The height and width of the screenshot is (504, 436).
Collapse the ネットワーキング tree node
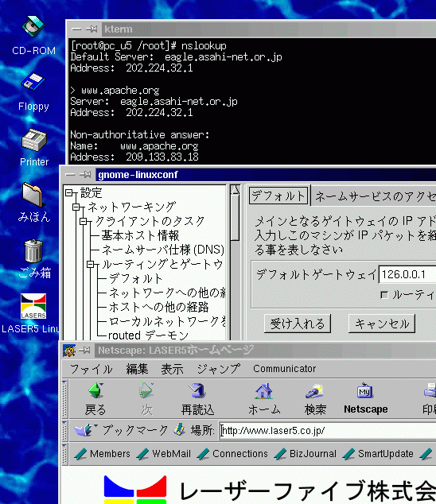[76, 207]
